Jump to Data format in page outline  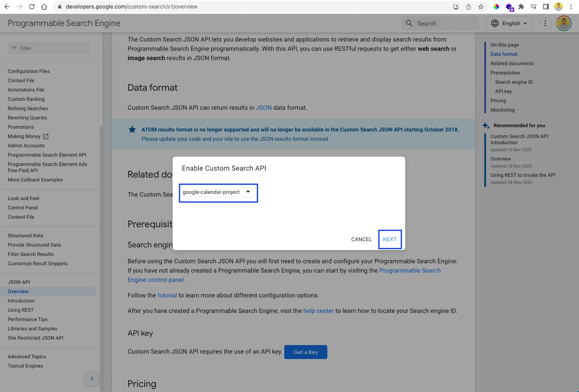point(504,54)
